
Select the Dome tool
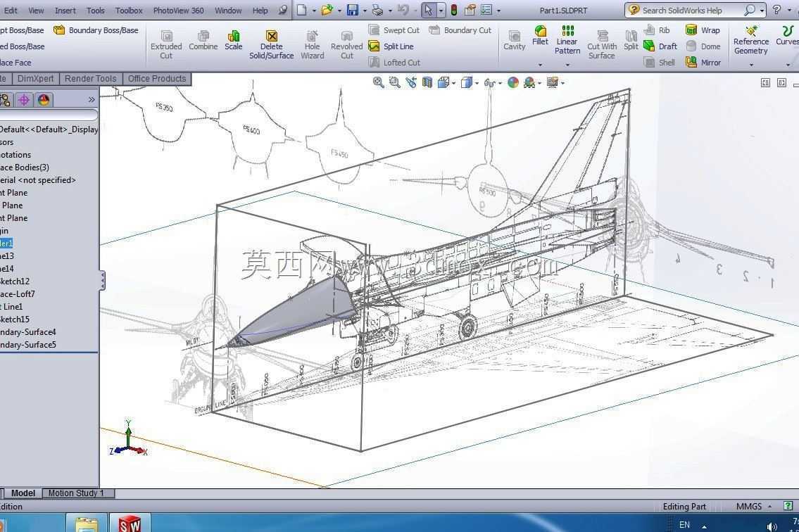[x=703, y=46]
